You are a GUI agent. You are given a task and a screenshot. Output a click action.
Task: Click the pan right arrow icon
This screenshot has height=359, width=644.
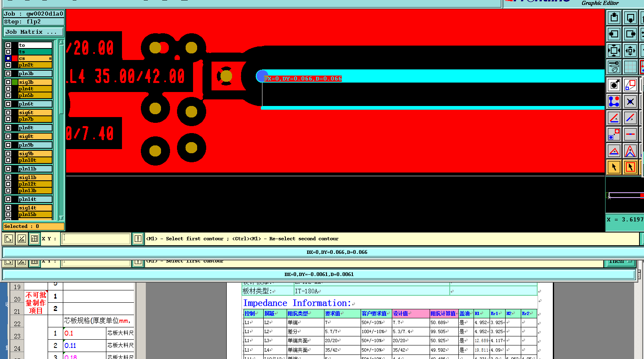[x=630, y=34]
